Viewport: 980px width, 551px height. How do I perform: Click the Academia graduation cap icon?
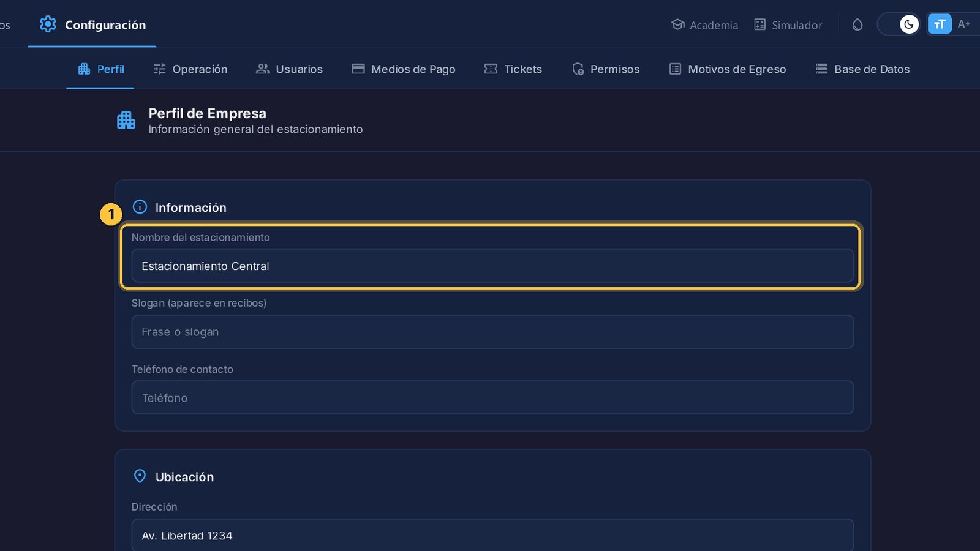click(x=677, y=24)
